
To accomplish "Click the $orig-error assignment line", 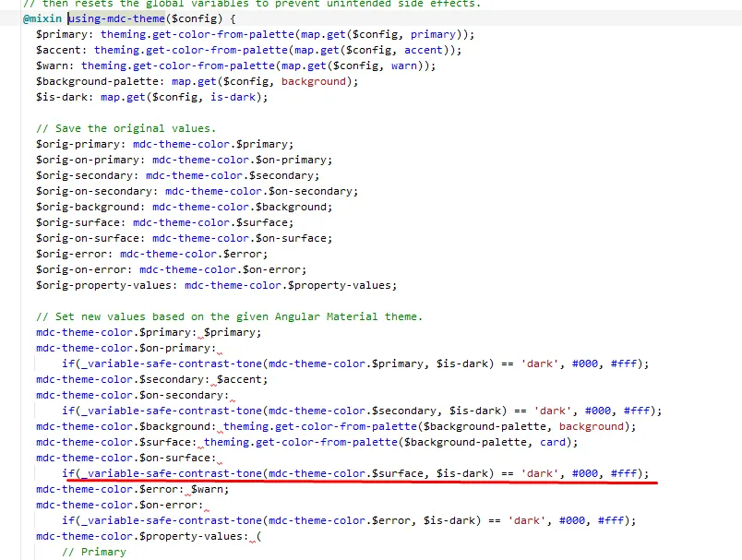I will click(x=151, y=254).
